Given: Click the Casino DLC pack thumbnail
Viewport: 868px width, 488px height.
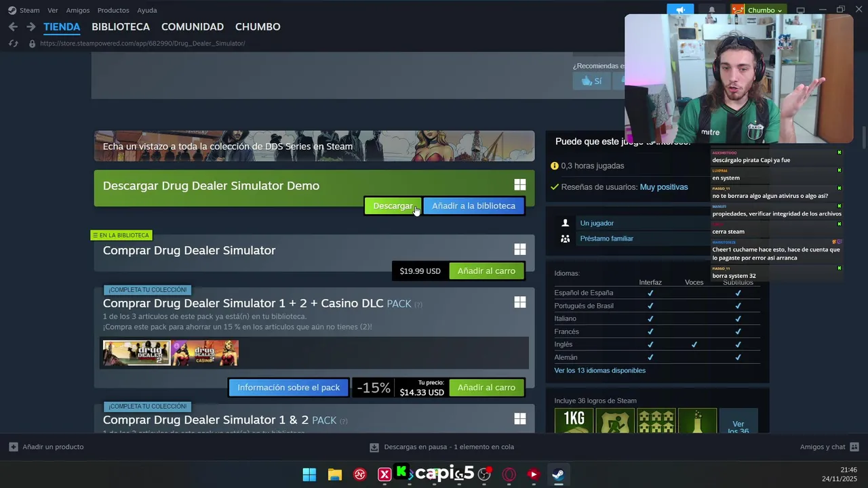Looking at the screenshot, I should click(205, 353).
